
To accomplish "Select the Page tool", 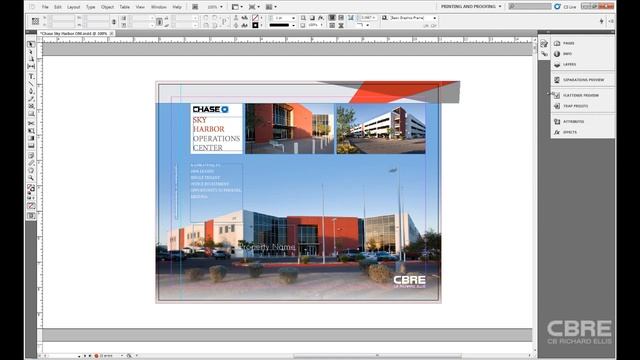I will (x=31, y=59).
